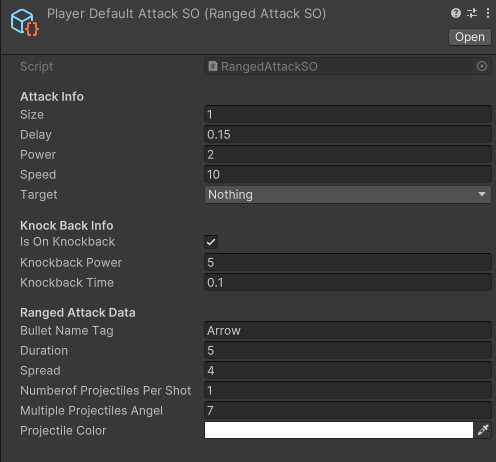This screenshot has width=496, height=462.
Task: Click the 'Is On Knockback' label
Action: pyautogui.click(x=67, y=242)
